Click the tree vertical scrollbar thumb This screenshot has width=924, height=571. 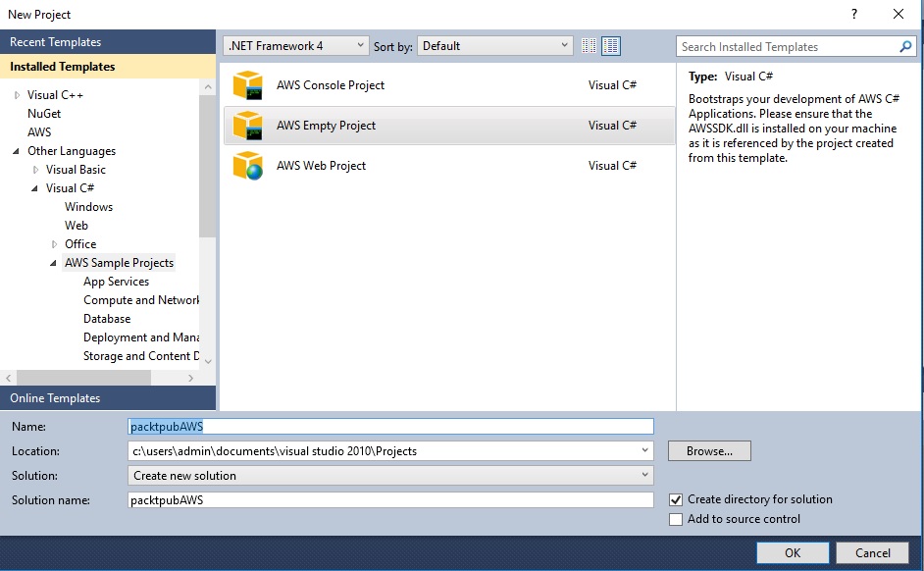(207, 166)
